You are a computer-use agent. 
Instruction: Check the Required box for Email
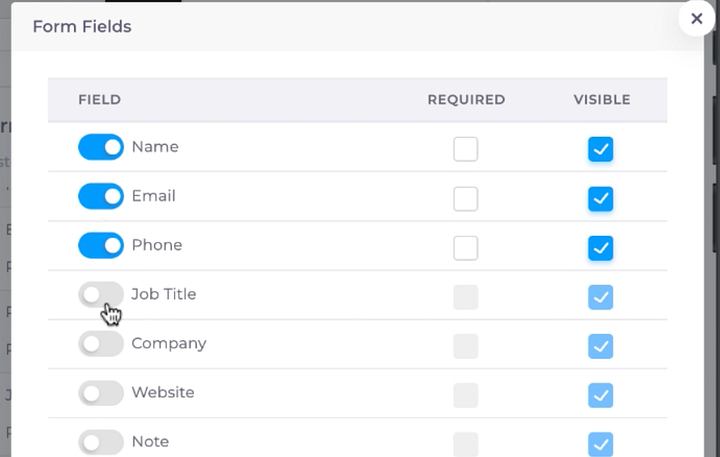(466, 199)
